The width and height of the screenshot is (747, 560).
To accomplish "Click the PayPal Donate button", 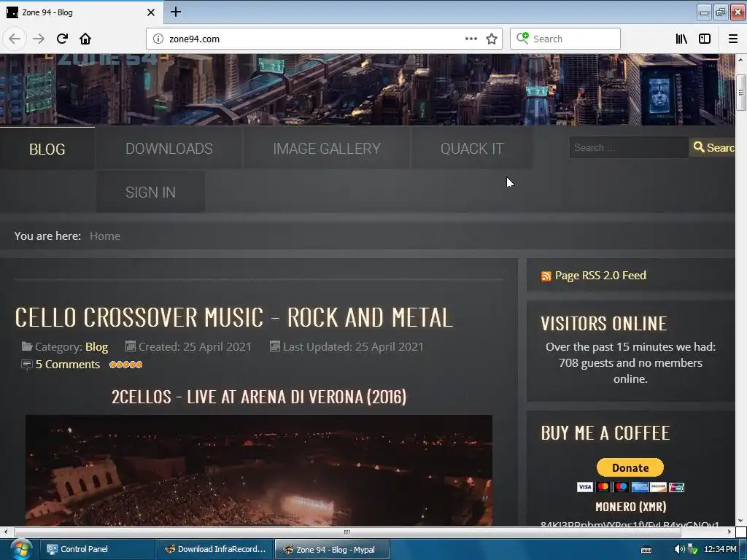I will click(x=630, y=467).
